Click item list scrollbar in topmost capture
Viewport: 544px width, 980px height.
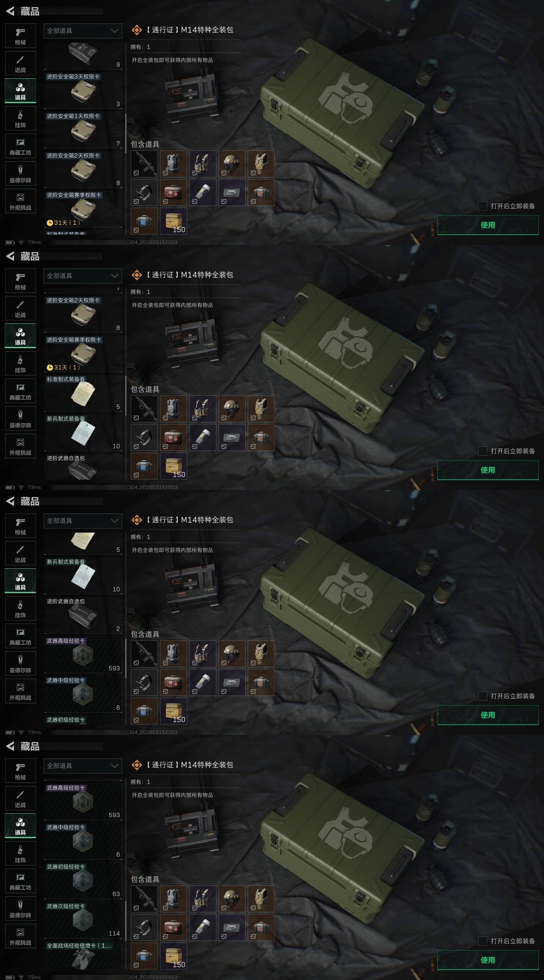tap(125, 133)
